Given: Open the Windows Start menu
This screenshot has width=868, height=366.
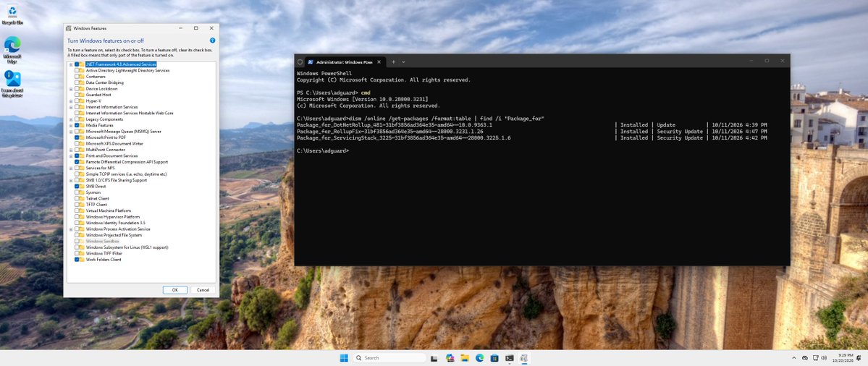Looking at the screenshot, I should point(344,358).
